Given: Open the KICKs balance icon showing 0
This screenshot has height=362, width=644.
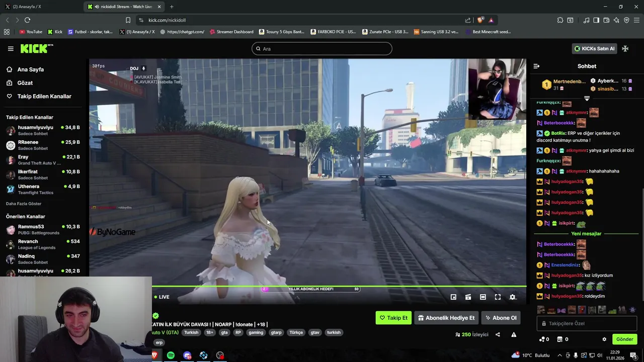Looking at the screenshot, I should [x=544, y=339].
